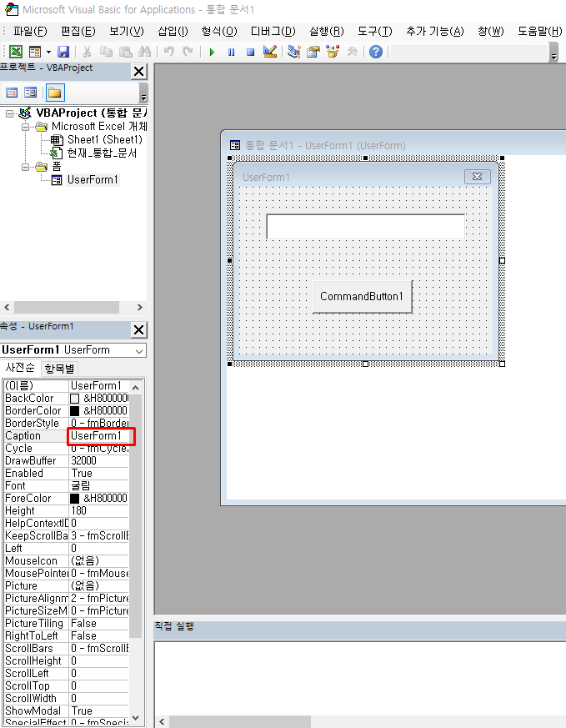This screenshot has width=566, height=728.
Task: Close the properties panel
Action: tap(138, 330)
